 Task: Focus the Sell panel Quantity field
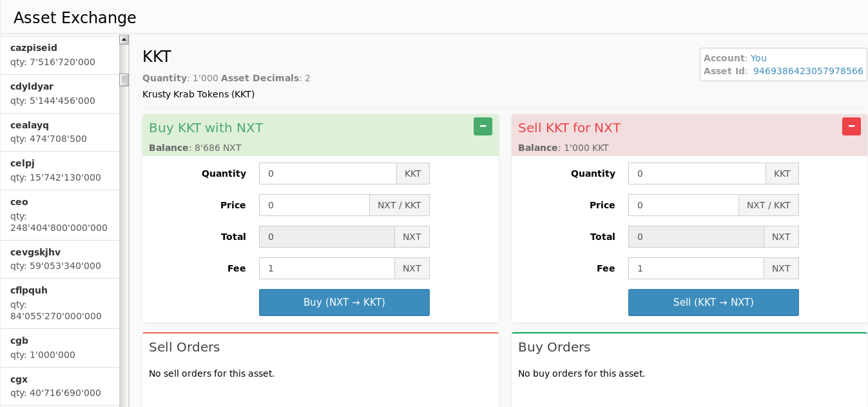[697, 174]
